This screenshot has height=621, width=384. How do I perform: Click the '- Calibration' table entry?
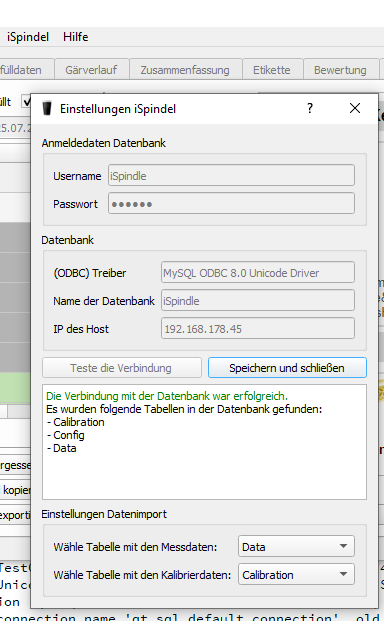pos(76,422)
